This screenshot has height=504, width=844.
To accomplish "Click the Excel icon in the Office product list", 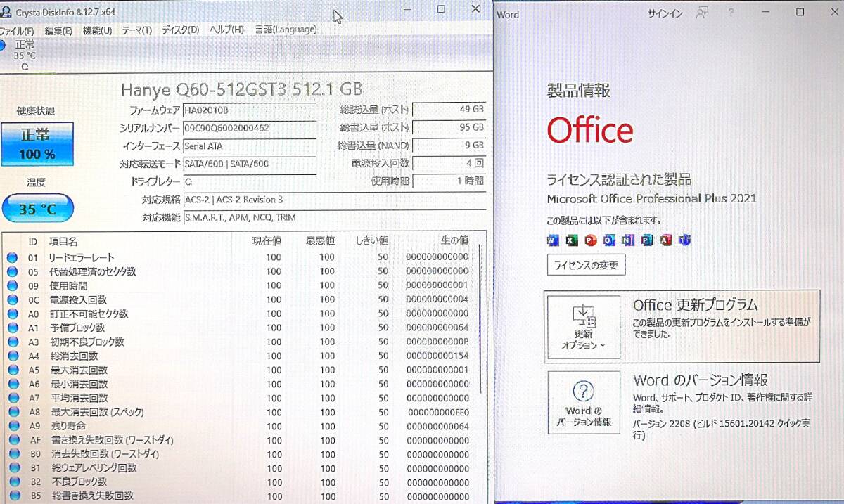I will 572,240.
